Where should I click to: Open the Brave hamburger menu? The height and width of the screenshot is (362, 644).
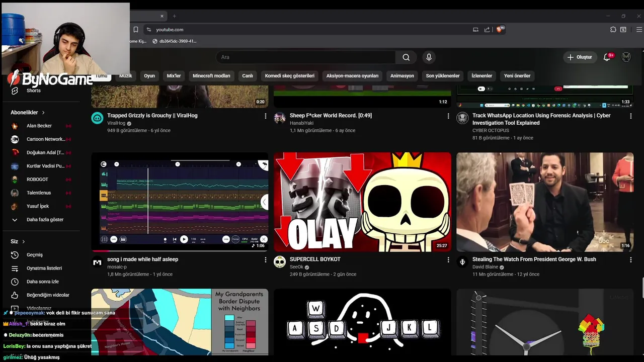[x=638, y=30]
